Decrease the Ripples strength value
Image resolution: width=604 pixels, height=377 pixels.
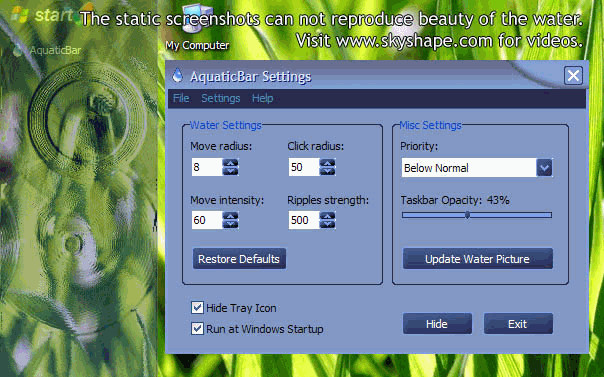pos(327,224)
